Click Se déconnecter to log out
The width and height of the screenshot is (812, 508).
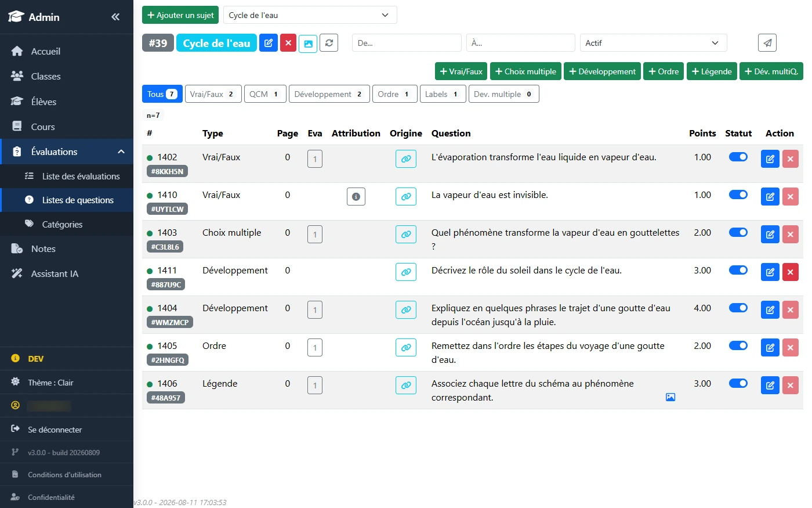(x=67, y=430)
